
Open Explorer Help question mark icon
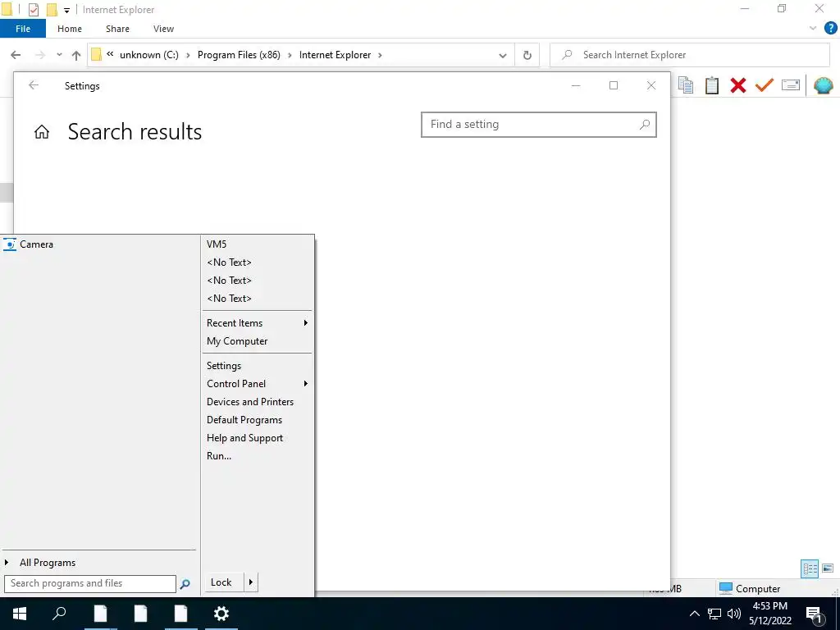click(830, 29)
